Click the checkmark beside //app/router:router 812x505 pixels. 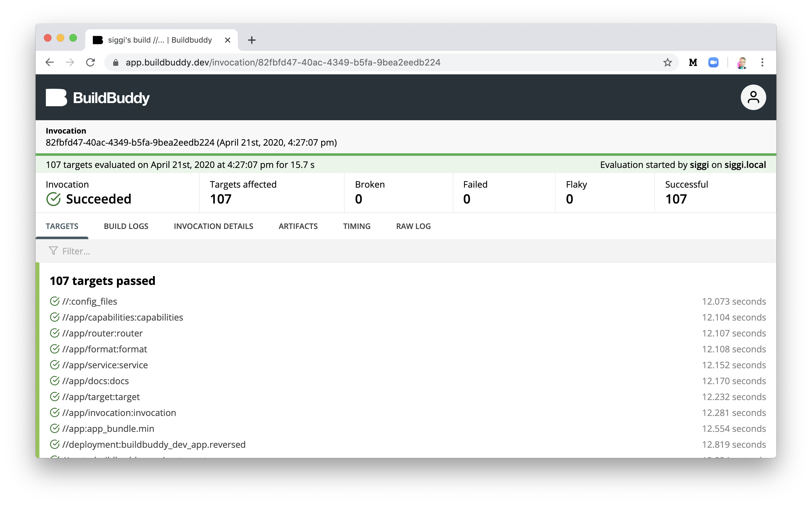(55, 333)
